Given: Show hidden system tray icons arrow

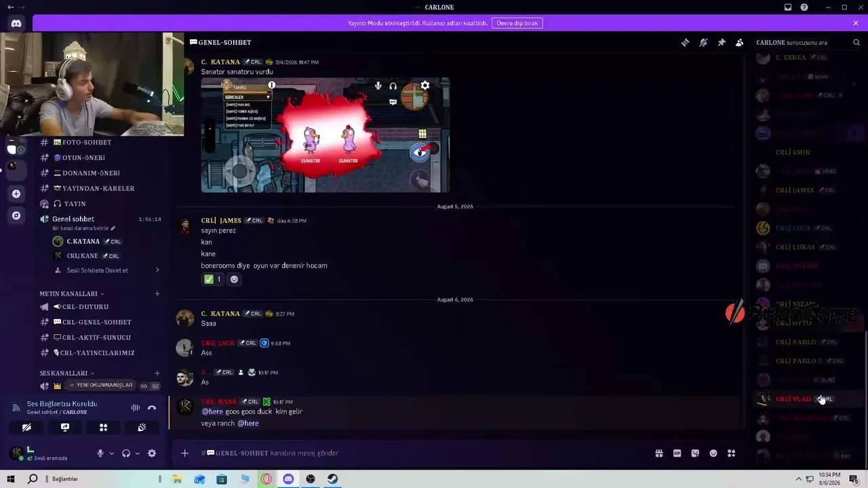Looking at the screenshot, I should tap(798, 479).
